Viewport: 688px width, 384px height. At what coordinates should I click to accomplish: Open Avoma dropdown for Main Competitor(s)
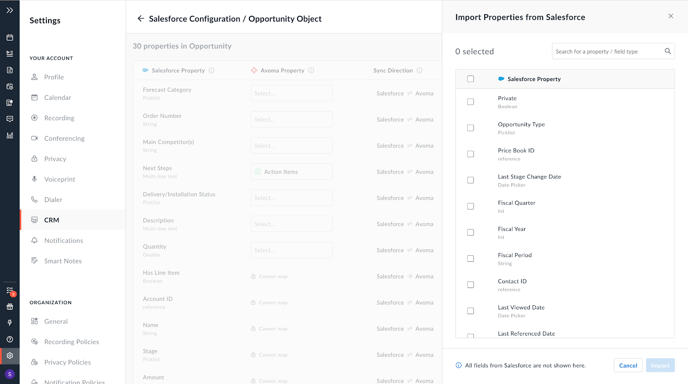[x=291, y=146]
